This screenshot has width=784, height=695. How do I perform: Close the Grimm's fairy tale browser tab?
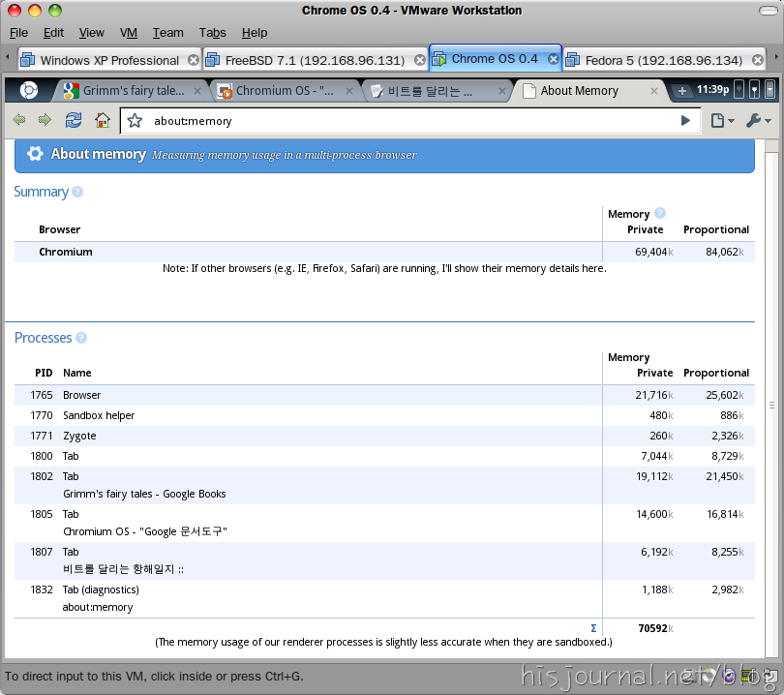pyautogui.click(x=197, y=91)
